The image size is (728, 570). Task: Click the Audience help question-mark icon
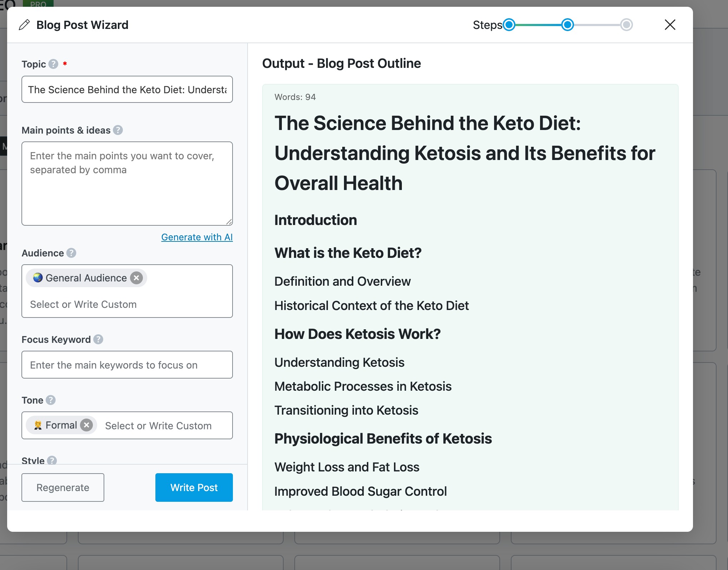[x=71, y=253]
